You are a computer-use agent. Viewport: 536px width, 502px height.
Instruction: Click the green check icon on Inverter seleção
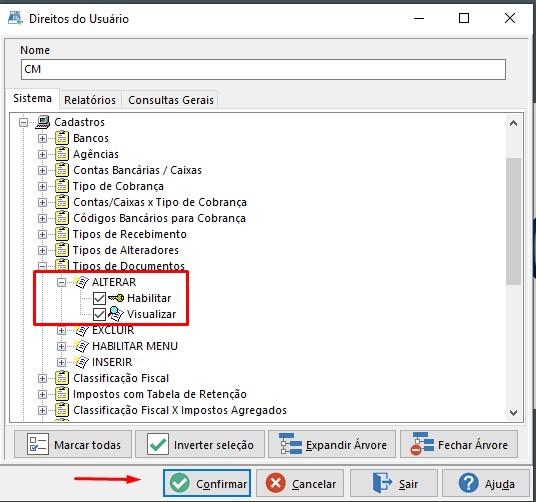click(158, 445)
